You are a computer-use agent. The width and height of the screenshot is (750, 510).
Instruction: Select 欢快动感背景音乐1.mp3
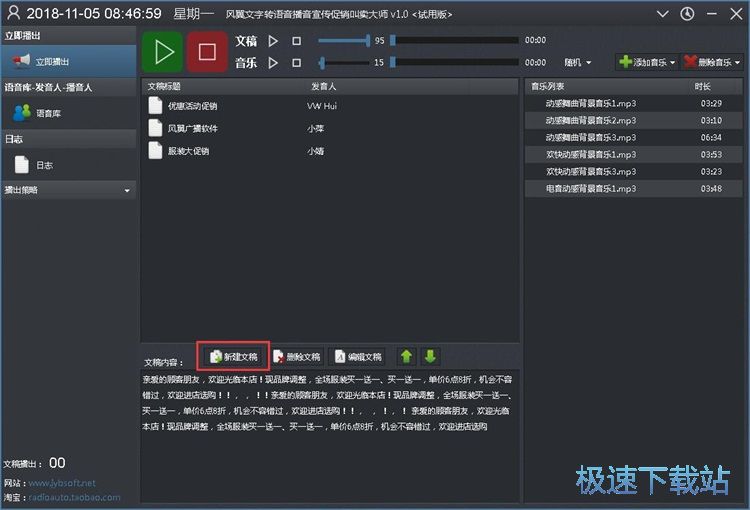pos(634,155)
